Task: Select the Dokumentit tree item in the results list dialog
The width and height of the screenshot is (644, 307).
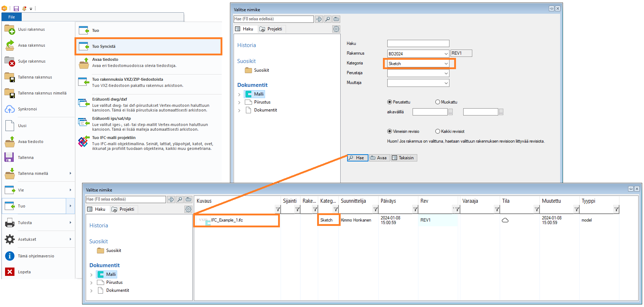Action: tap(114, 290)
